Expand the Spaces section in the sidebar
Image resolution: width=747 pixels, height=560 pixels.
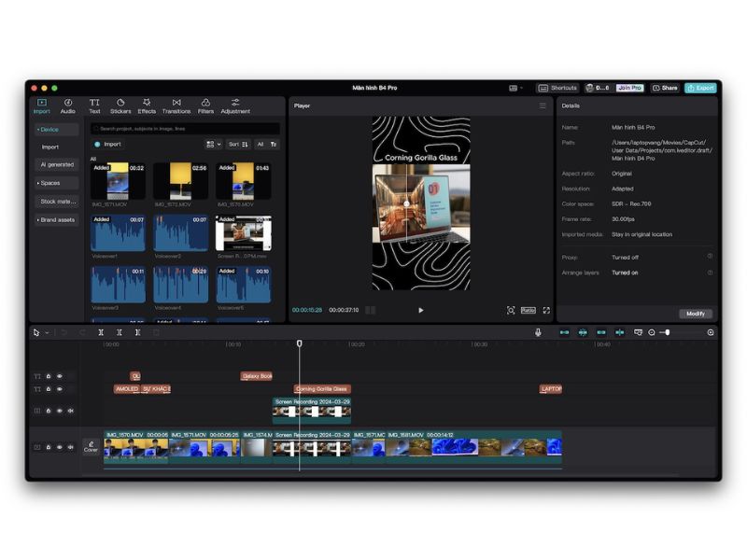[x=57, y=183]
